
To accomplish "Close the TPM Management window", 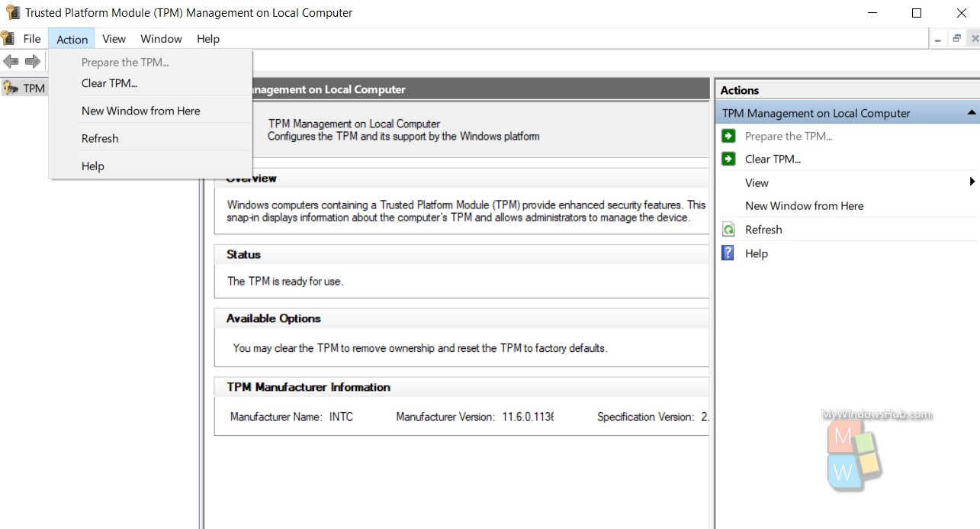I will tap(961, 13).
